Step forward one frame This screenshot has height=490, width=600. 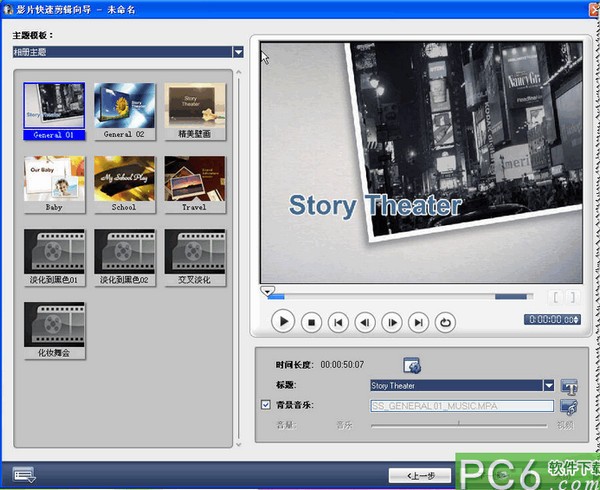click(392, 322)
